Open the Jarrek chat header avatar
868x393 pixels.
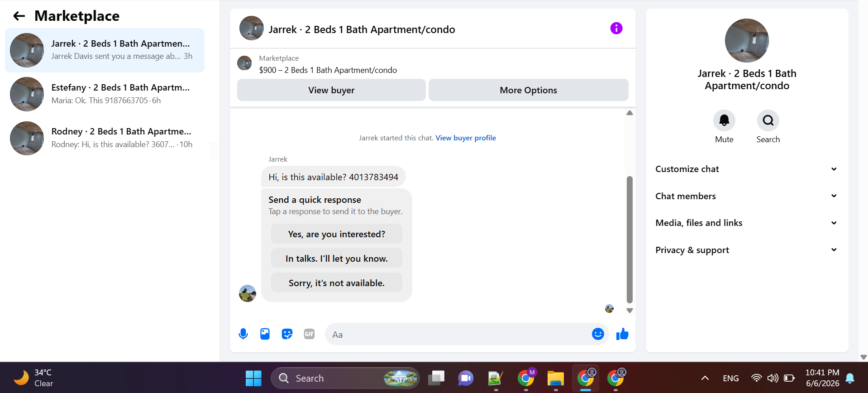click(252, 28)
